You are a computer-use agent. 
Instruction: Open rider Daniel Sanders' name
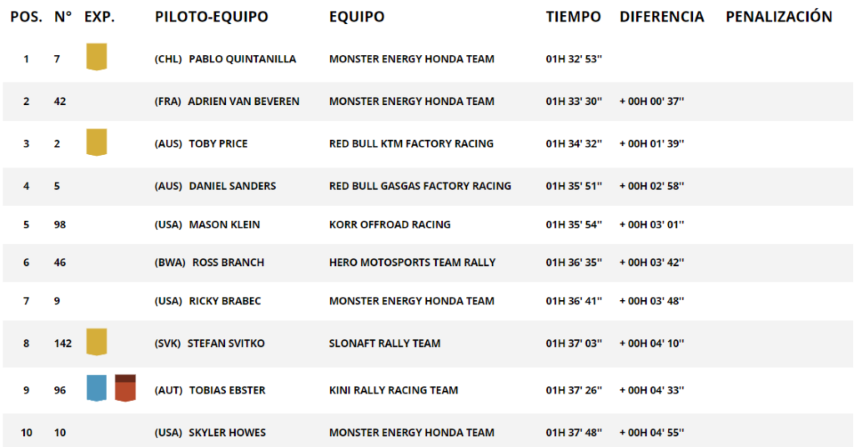tap(233, 186)
